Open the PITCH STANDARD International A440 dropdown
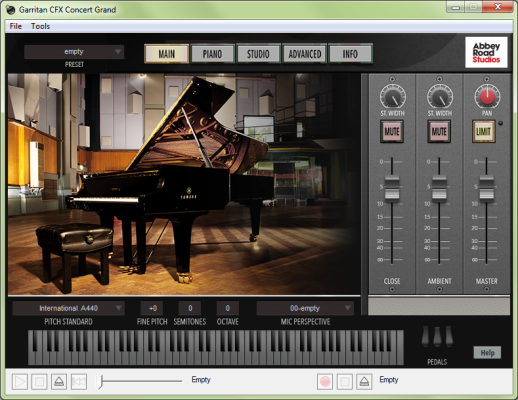Screen dimensions: 518x400 coord(68,308)
